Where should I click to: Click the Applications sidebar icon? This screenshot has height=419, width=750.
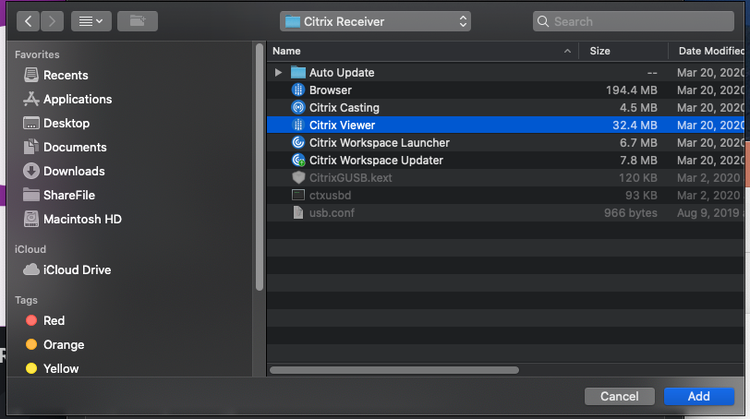tap(31, 99)
